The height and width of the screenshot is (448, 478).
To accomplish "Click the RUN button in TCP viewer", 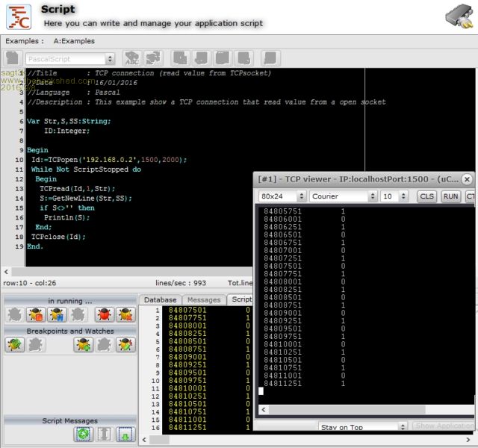I will 450,196.
